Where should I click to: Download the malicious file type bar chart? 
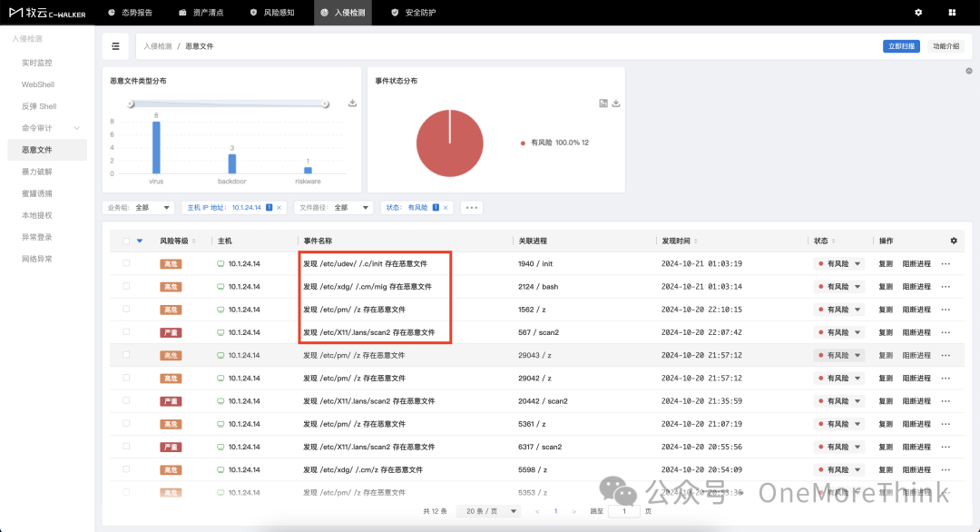[352, 103]
